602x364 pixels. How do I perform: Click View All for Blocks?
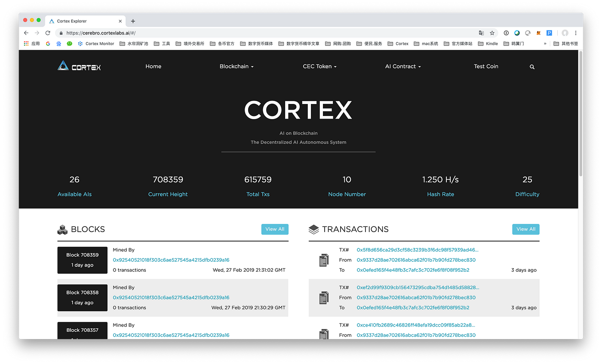click(x=275, y=229)
